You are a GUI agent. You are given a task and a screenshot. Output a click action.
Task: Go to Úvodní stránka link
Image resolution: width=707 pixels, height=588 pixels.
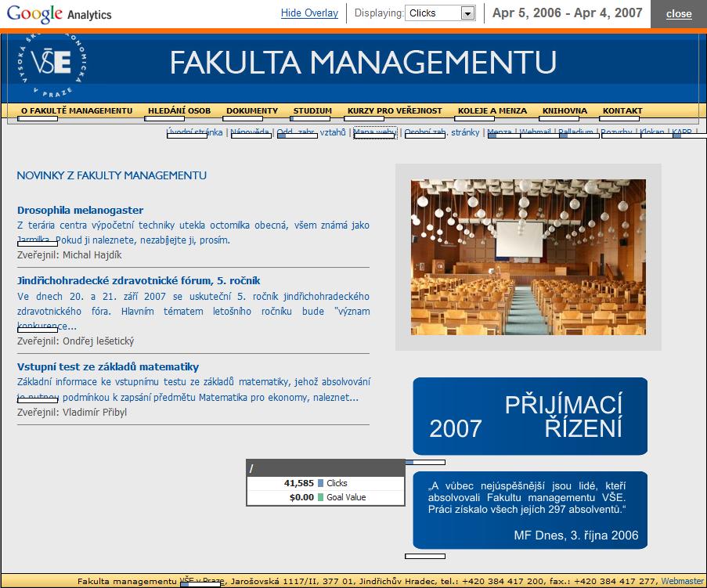point(194,132)
